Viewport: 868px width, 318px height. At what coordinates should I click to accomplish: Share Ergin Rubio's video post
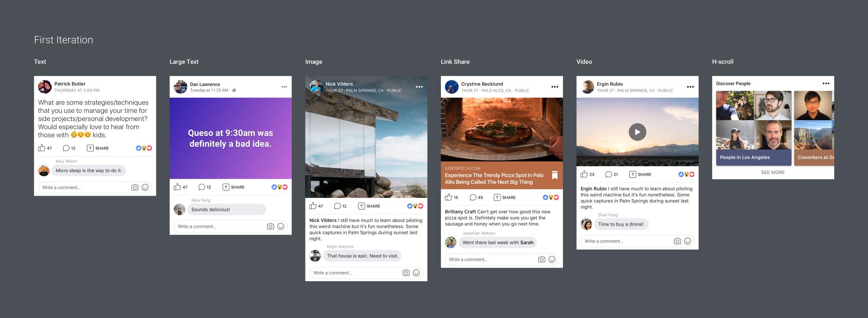640,174
